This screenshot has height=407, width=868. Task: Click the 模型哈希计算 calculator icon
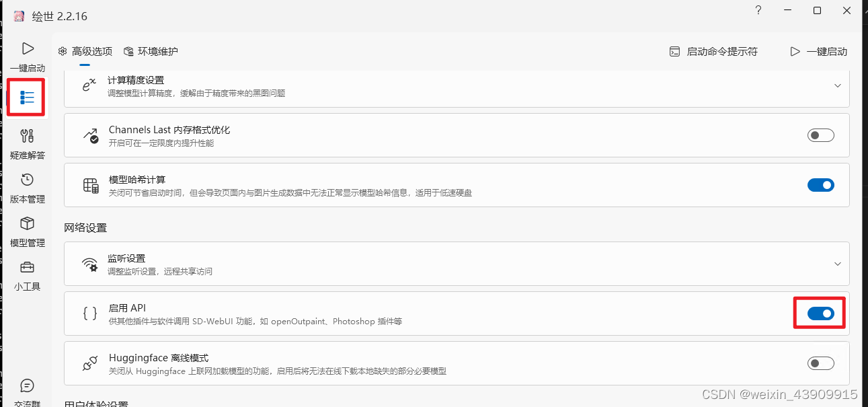tap(91, 186)
